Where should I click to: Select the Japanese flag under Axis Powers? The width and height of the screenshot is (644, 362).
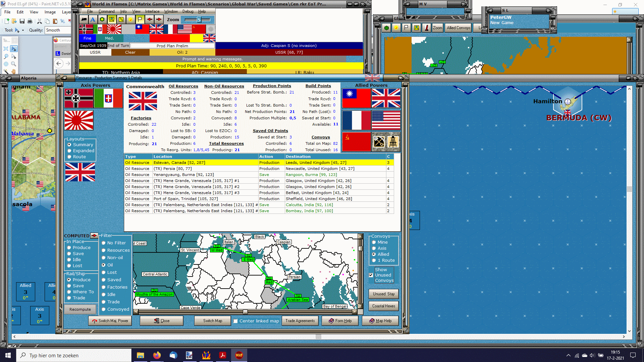coord(79,120)
